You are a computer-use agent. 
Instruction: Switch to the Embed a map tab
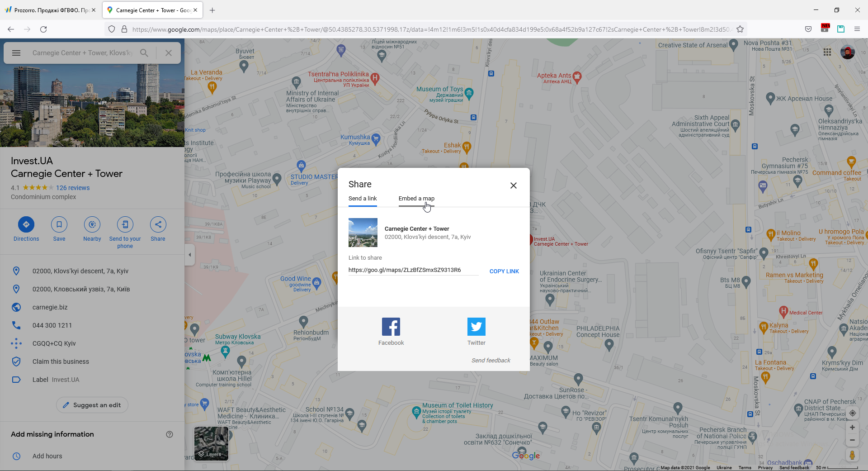coord(416,199)
